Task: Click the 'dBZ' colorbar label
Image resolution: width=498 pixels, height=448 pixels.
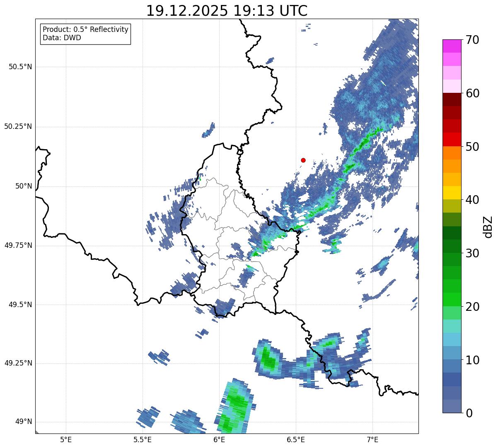Action: point(488,226)
